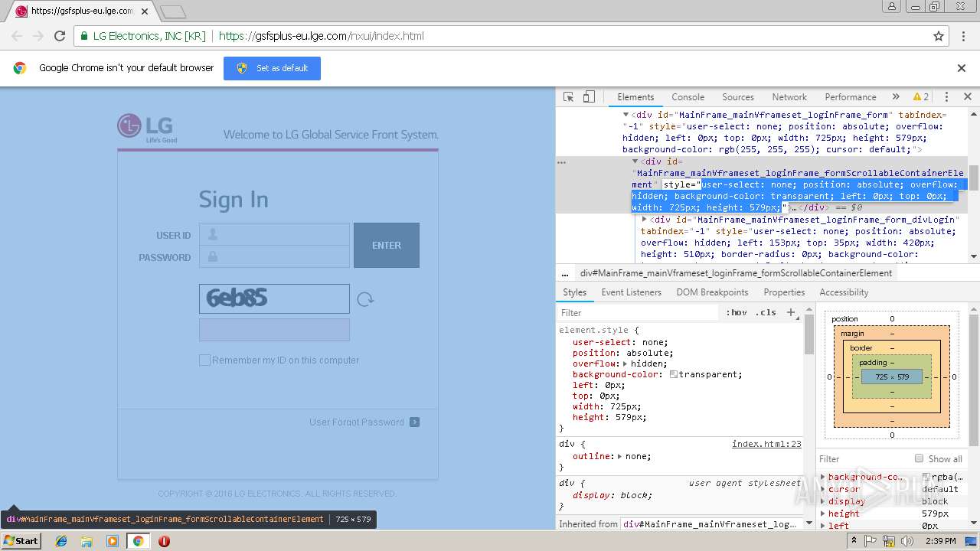
Task: Open the Sources tab
Action: 738,97
